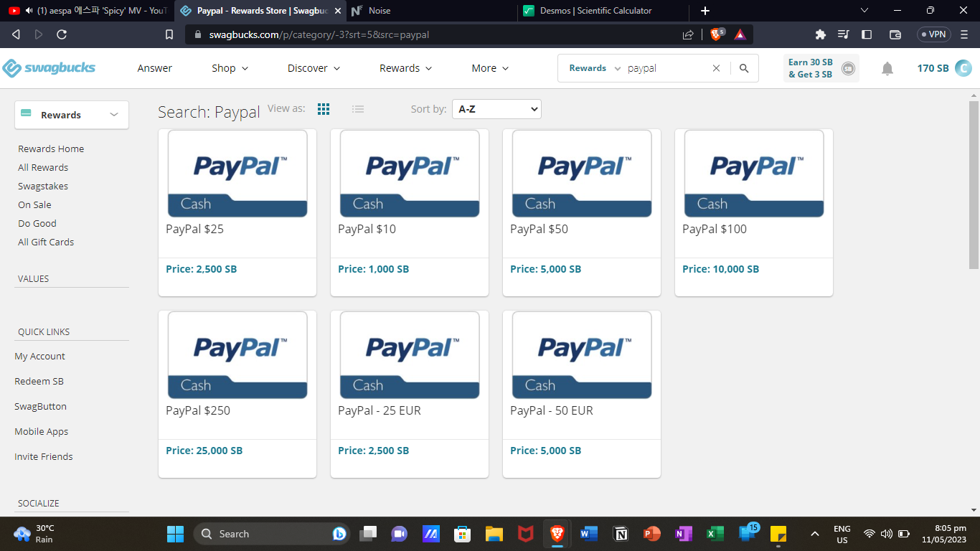This screenshot has width=980, height=551.
Task: Click the Swagbucks logo
Action: point(49,68)
